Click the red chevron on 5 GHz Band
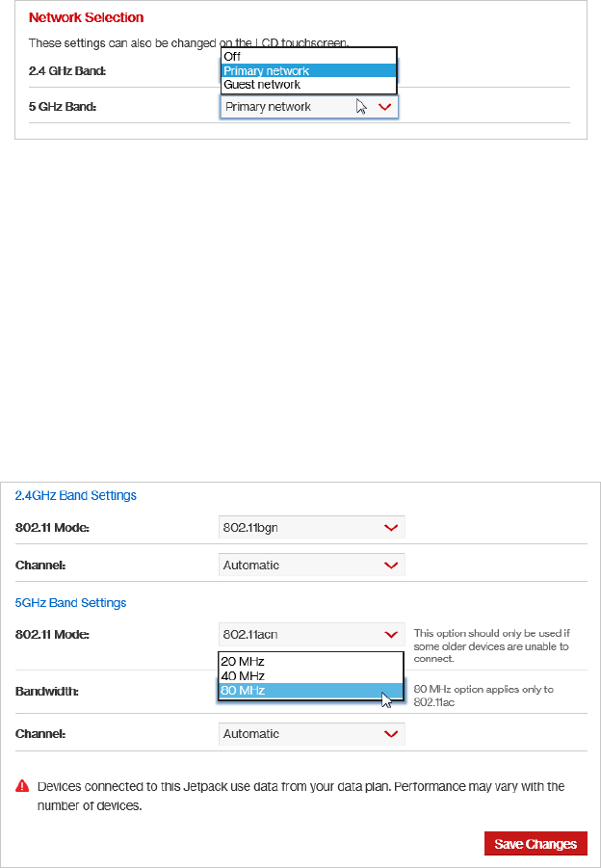Image resolution: width=601 pixels, height=868 pixels. point(384,107)
